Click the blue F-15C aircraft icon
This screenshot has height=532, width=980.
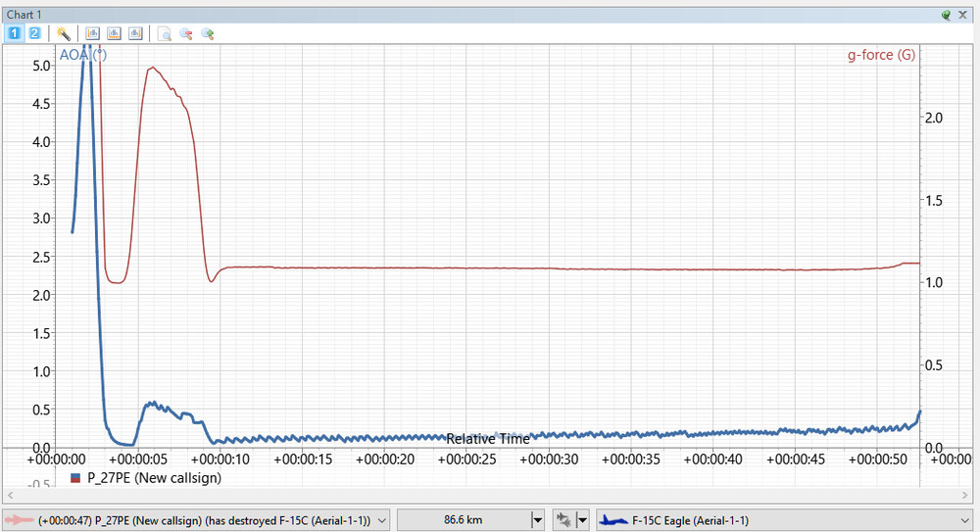tap(613, 520)
